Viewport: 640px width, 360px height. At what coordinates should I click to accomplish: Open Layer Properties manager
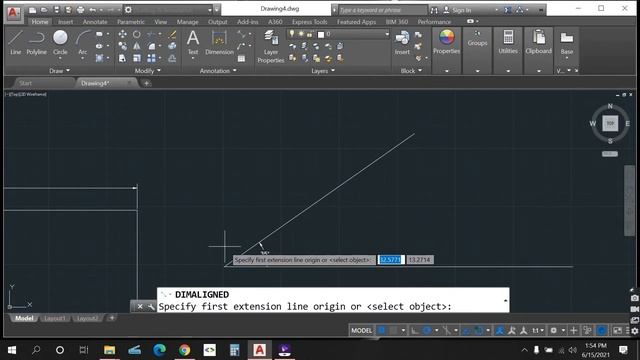(271, 47)
